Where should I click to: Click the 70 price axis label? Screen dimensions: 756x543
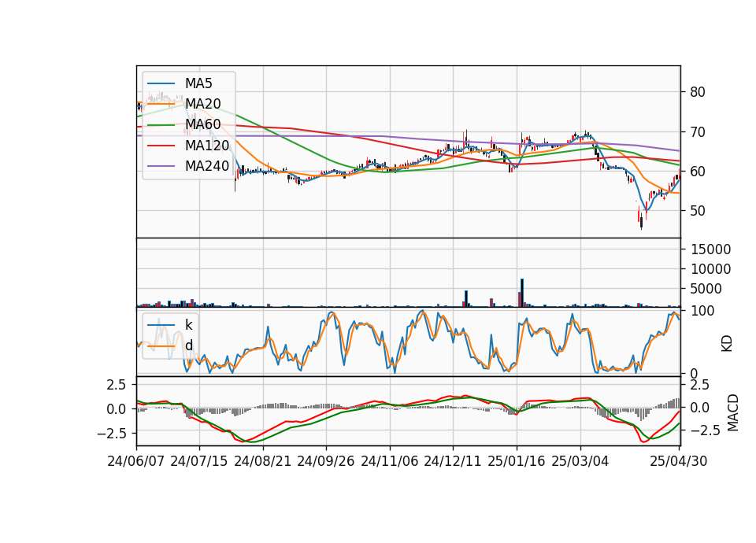(x=697, y=131)
